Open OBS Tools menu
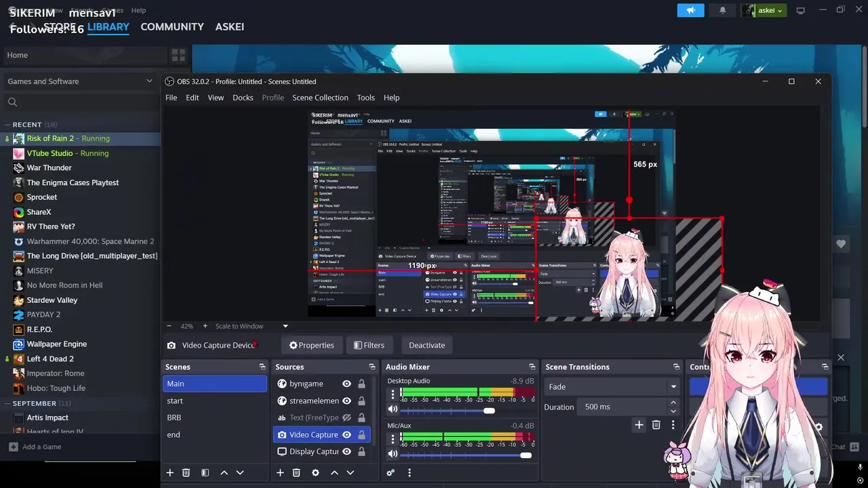868x488 pixels. click(366, 98)
